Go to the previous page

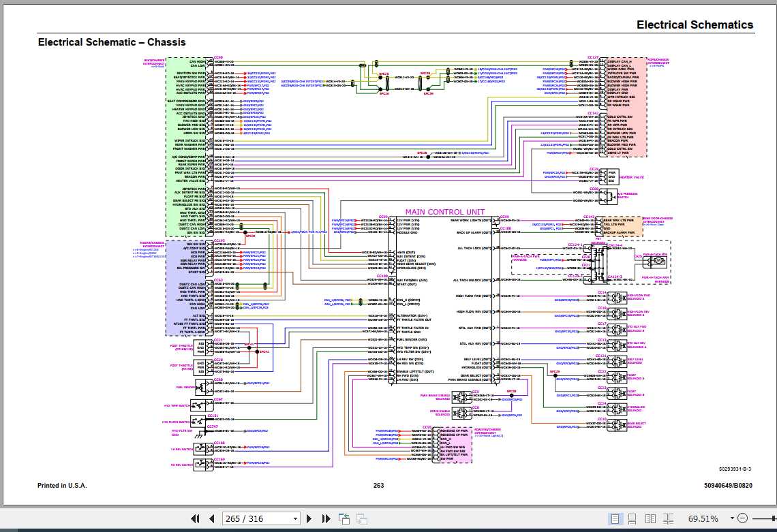pyautogui.click(x=212, y=518)
